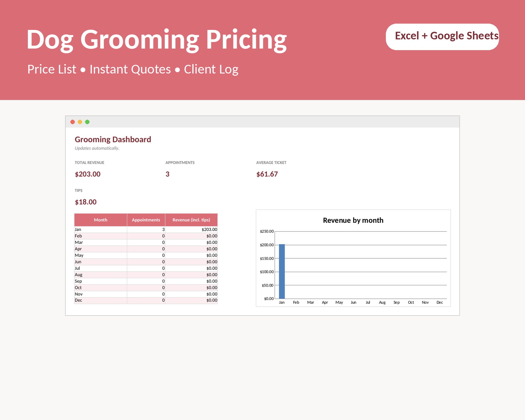This screenshot has height=420, width=525.
Task: Click the $61.67 average ticket value
Action: point(267,174)
